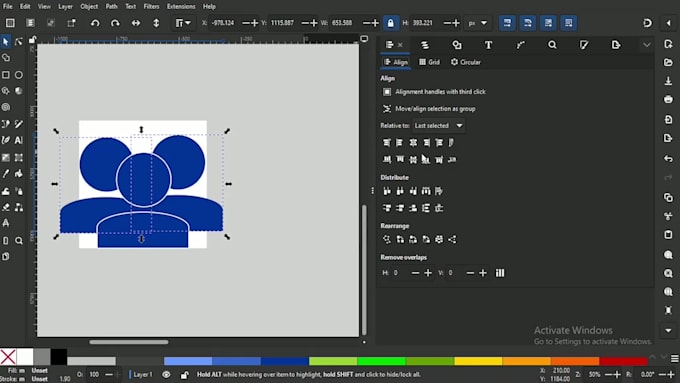Image resolution: width=680 pixels, height=383 pixels.
Task: Select the Node edit tool
Action: (x=19, y=42)
